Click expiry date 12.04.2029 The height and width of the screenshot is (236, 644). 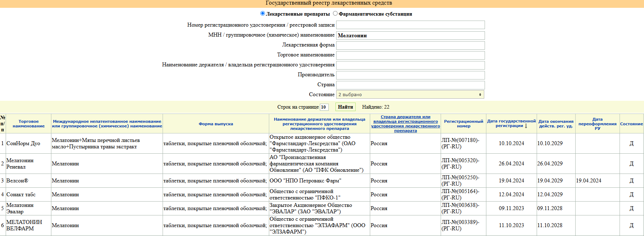click(550, 194)
